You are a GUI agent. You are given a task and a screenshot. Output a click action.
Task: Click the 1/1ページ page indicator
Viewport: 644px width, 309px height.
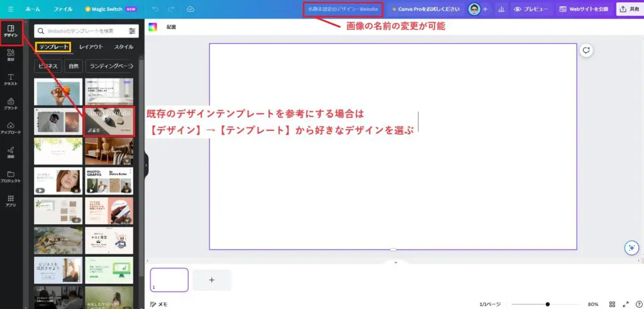[x=490, y=304]
